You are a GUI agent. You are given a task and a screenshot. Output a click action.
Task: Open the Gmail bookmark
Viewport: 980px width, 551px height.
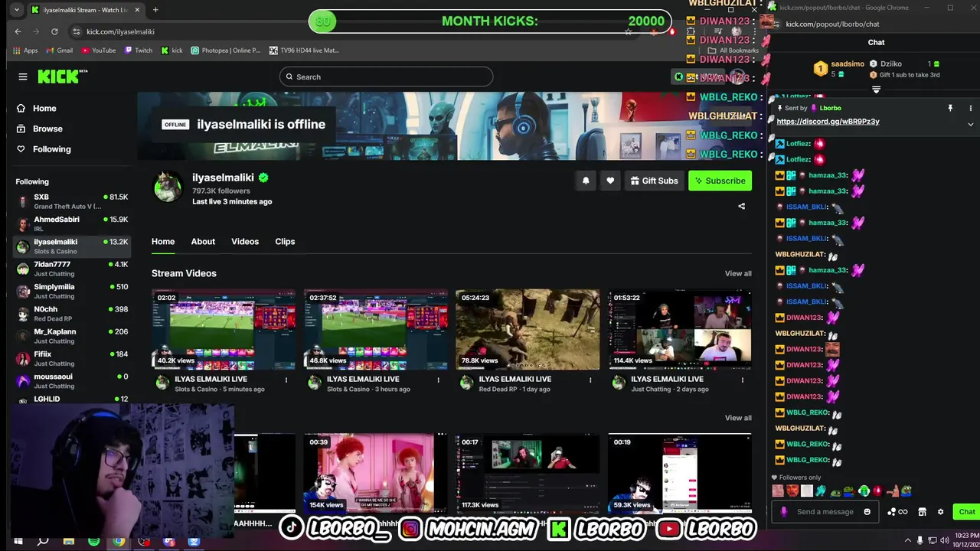pos(59,51)
